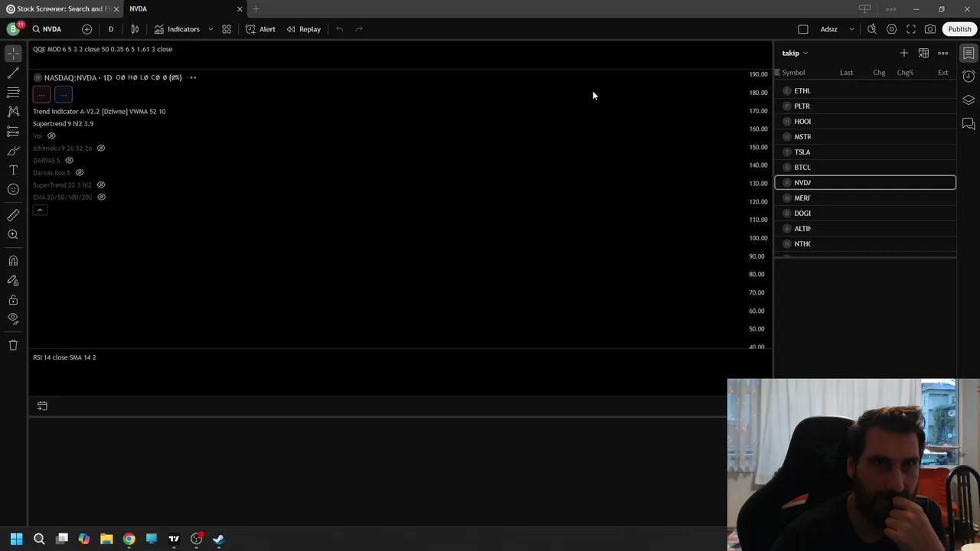Screen dimensions: 980x551
Task: Open the object tree layers panel
Action: coord(969,100)
